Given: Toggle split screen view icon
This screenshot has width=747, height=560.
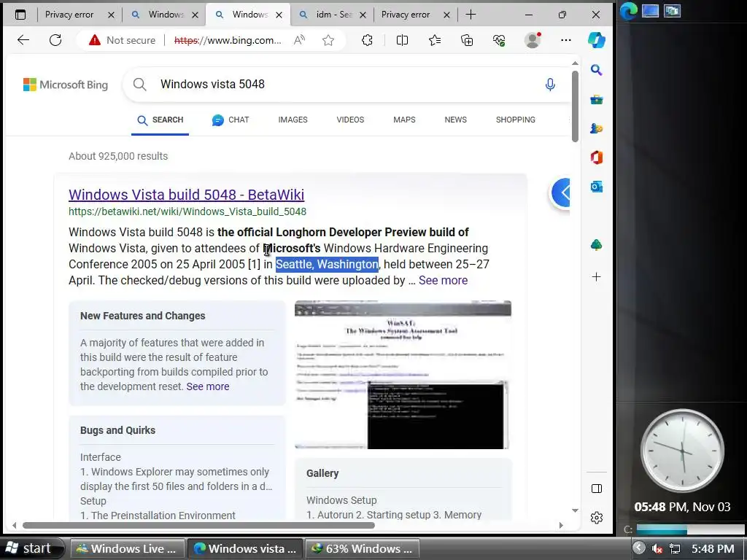Looking at the screenshot, I should coord(402,40).
